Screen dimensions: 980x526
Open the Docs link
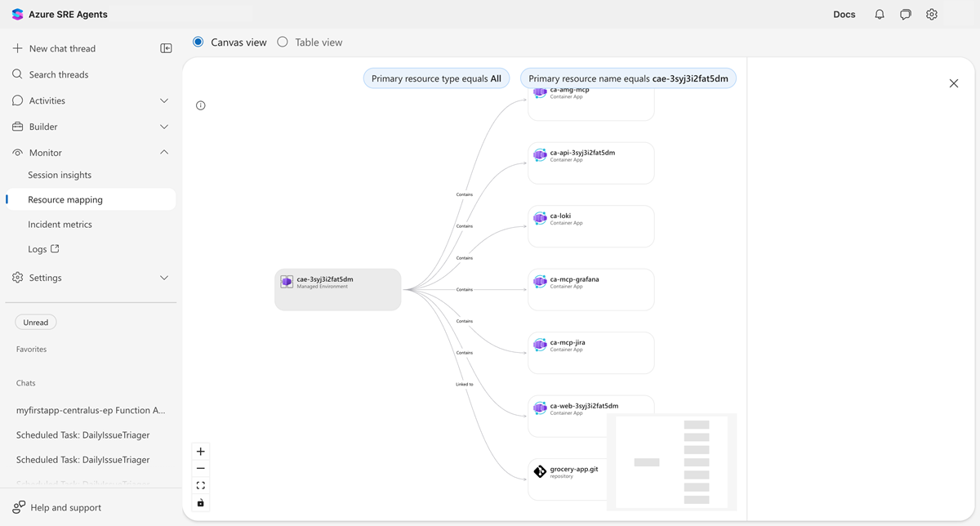coord(844,14)
